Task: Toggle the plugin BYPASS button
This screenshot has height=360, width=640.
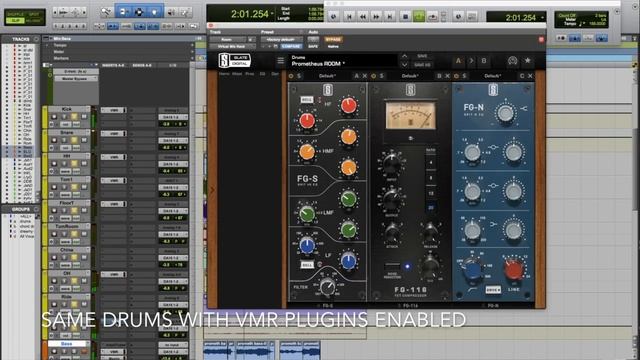Action: (333, 40)
